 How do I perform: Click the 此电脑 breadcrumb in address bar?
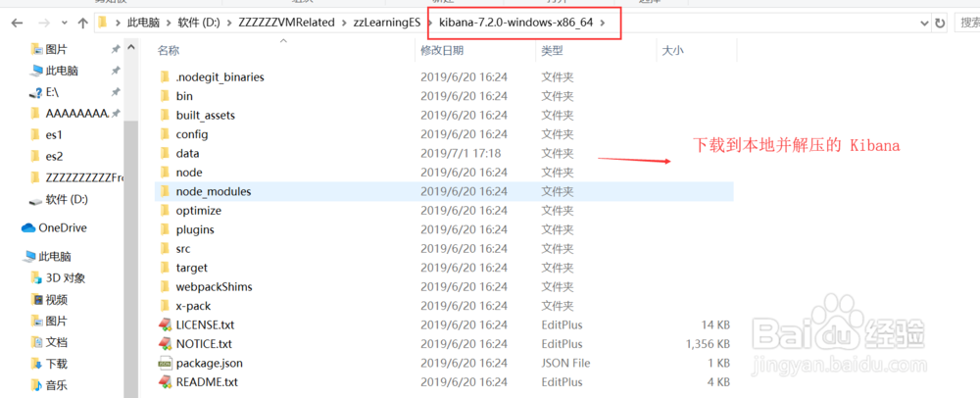click(142, 24)
